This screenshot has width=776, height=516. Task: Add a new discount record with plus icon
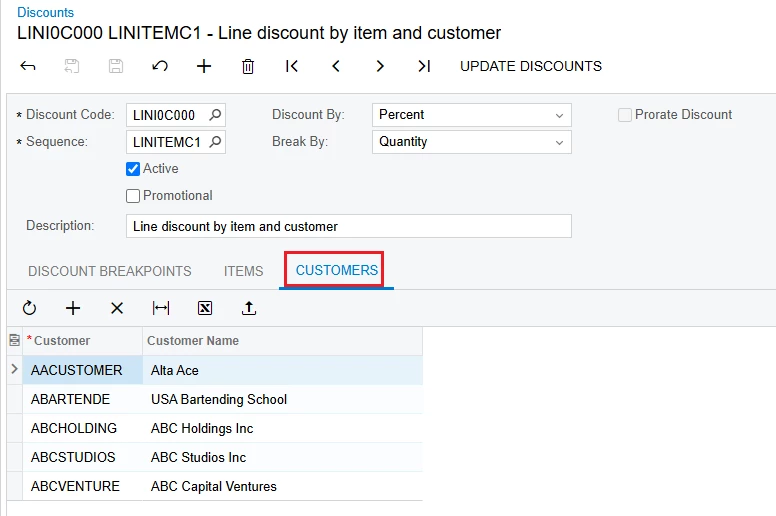click(x=204, y=66)
